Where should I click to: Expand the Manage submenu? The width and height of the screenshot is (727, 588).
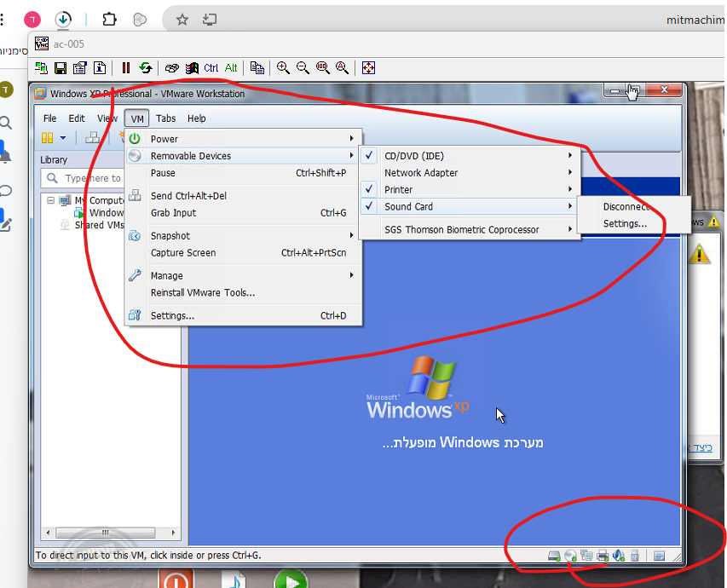click(x=244, y=275)
